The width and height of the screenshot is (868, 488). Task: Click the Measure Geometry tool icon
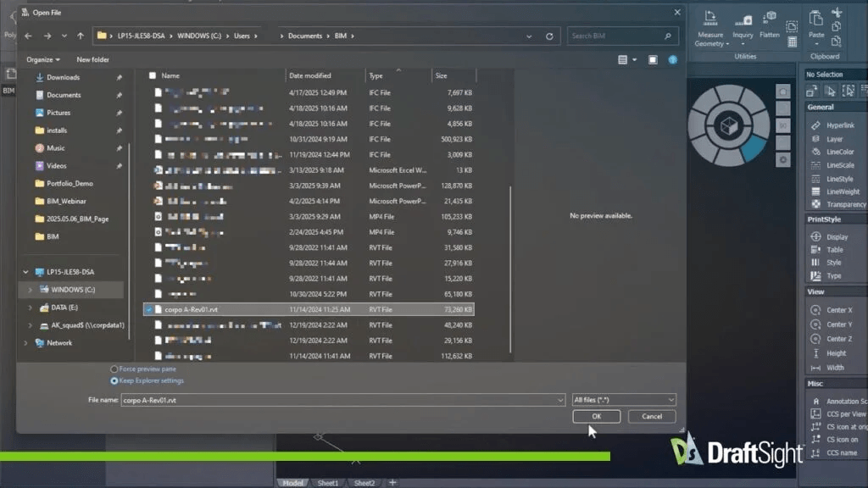point(709,19)
